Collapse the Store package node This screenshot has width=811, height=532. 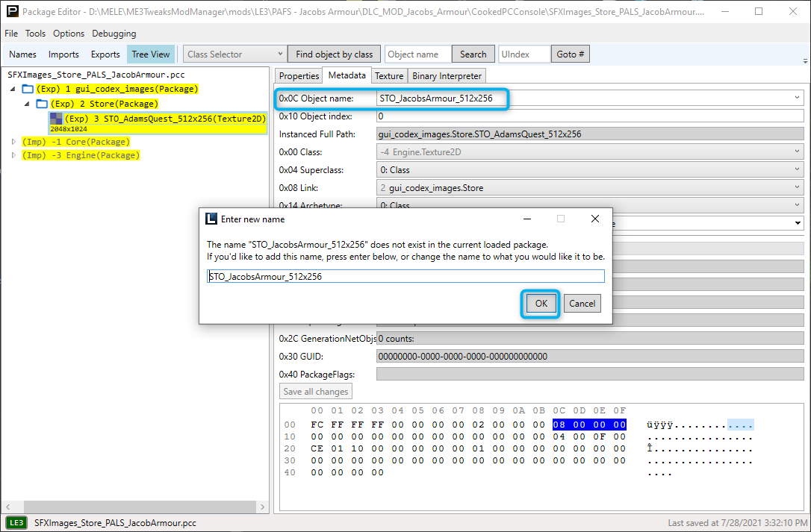[27, 104]
